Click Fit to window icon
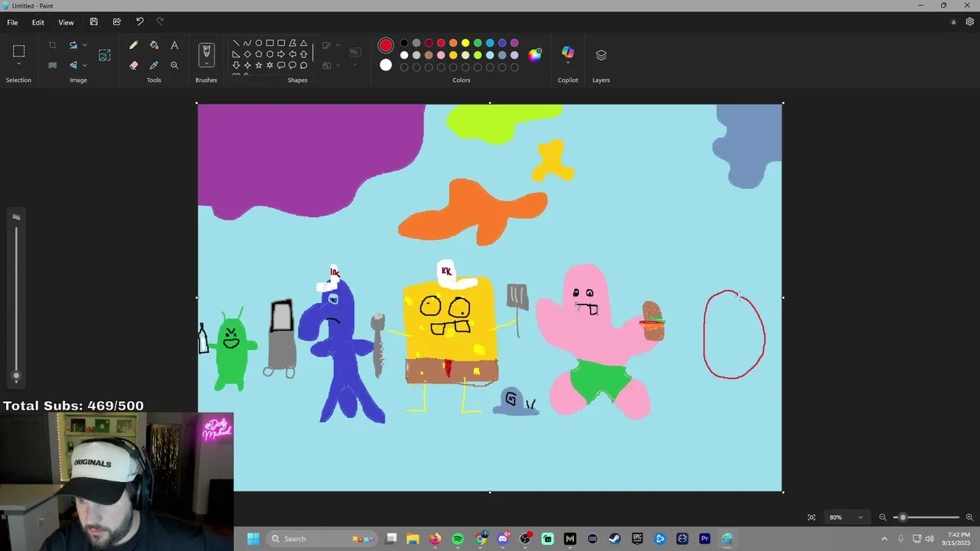Image resolution: width=980 pixels, height=551 pixels. click(812, 517)
